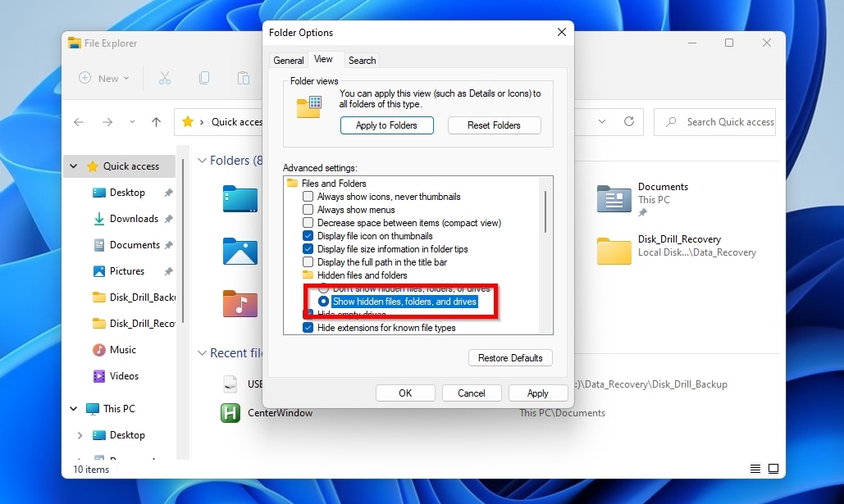844x504 pixels.
Task: Collapse the Folders section
Action: click(x=202, y=160)
